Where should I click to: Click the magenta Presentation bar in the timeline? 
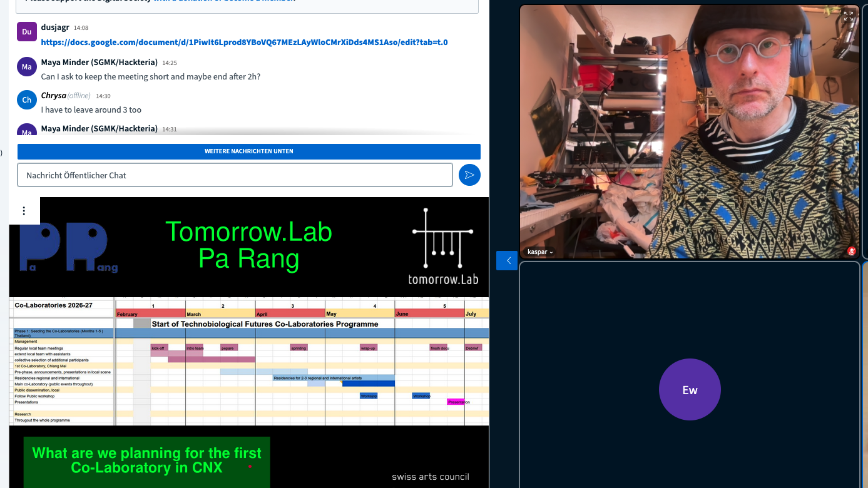456,402
